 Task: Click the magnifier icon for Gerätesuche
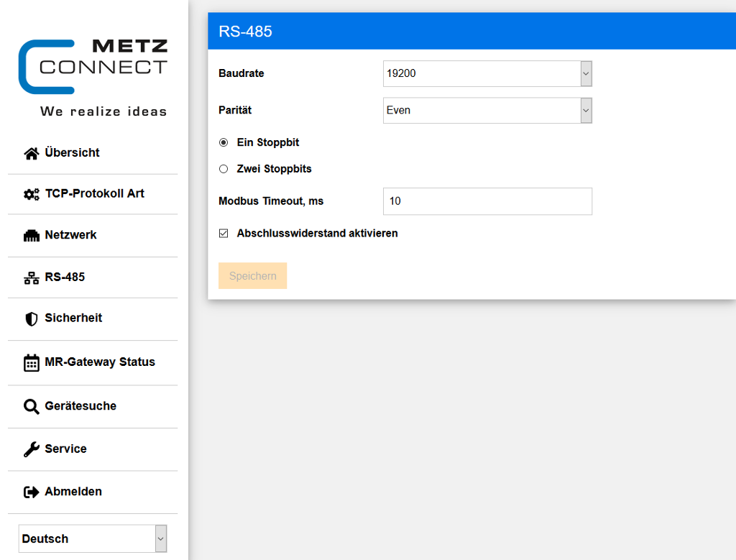point(31,407)
